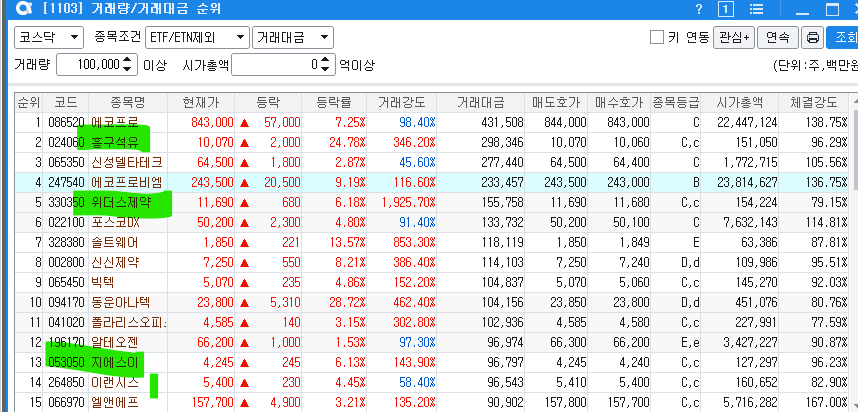Sort by the 현재가 column header

pyautogui.click(x=200, y=102)
